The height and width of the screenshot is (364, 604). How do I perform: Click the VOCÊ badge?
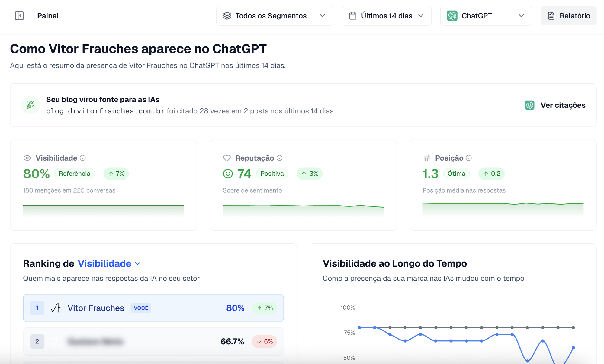141,308
